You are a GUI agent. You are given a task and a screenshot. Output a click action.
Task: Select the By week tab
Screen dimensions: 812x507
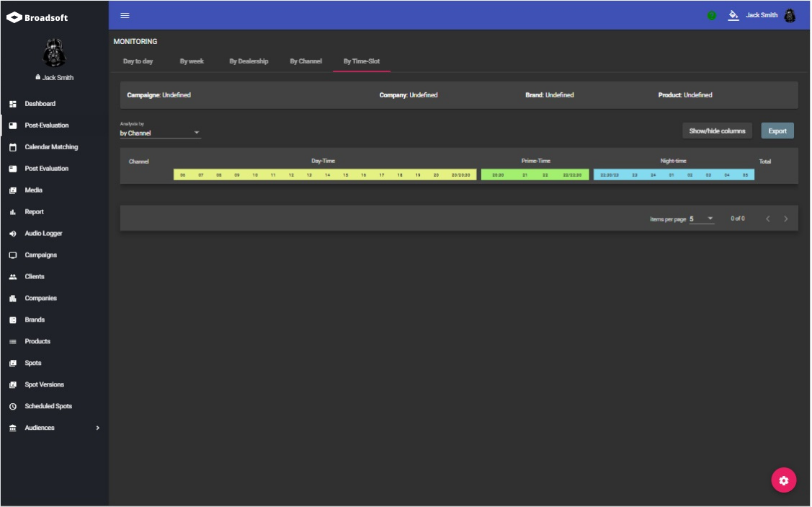coord(192,61)
